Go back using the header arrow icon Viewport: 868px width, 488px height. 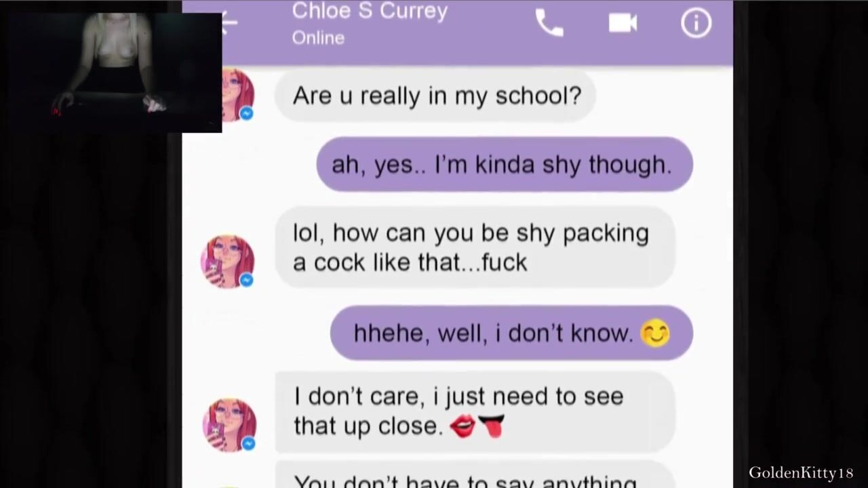[x=230, y=22]
